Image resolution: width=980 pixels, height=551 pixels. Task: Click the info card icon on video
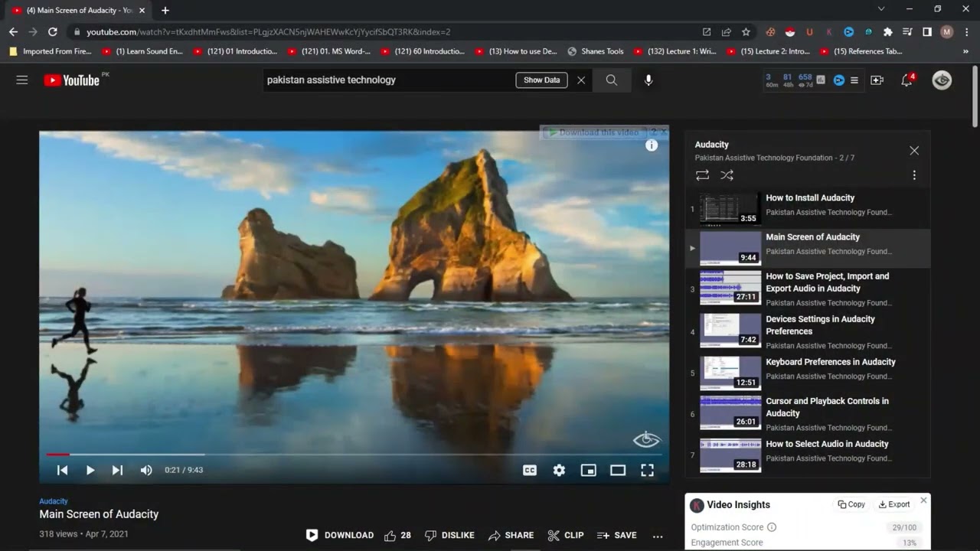(652, 145)
